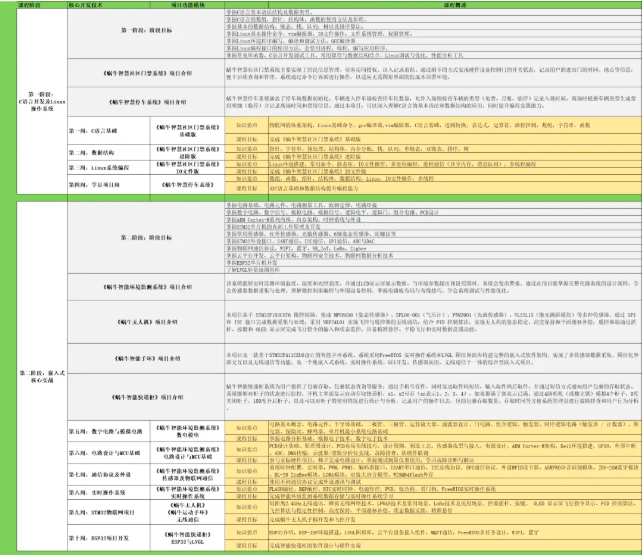The width and height of the screenshot is (643, 555).
Task: Click the 掌握ESP32单片机开发 row
Action: [x=433, y=263]
